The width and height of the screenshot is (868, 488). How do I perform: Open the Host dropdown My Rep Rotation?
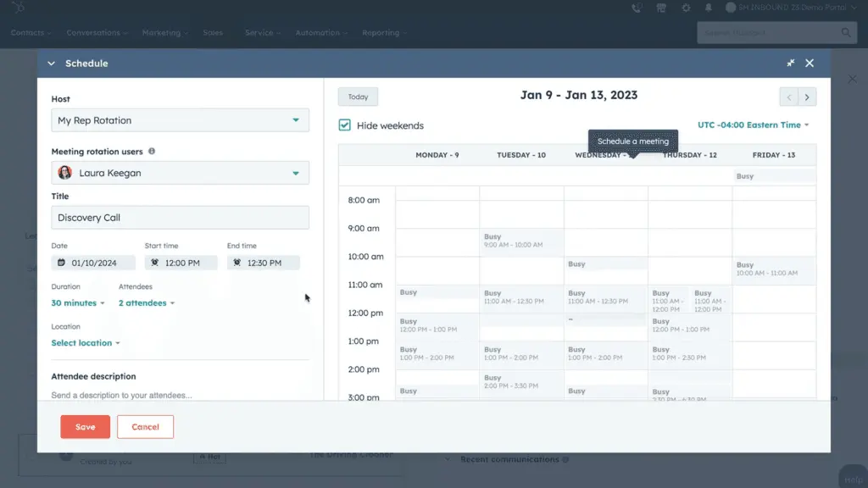(180, 120)
